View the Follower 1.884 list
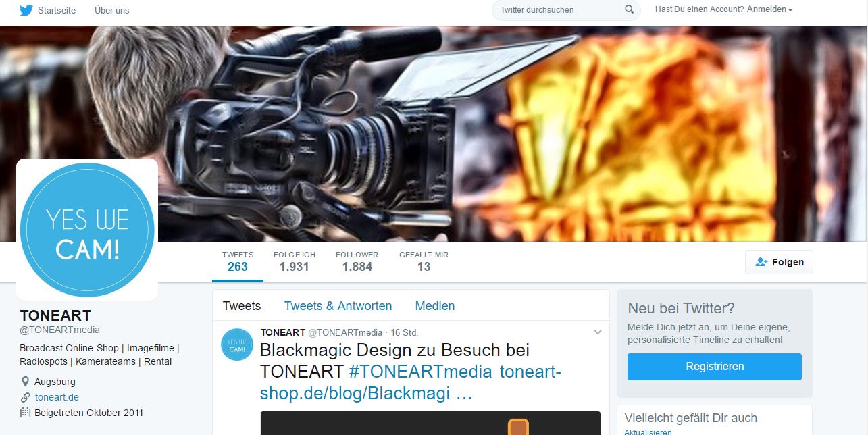The width and height of the screenshot is (868, 435). (357, 261)
